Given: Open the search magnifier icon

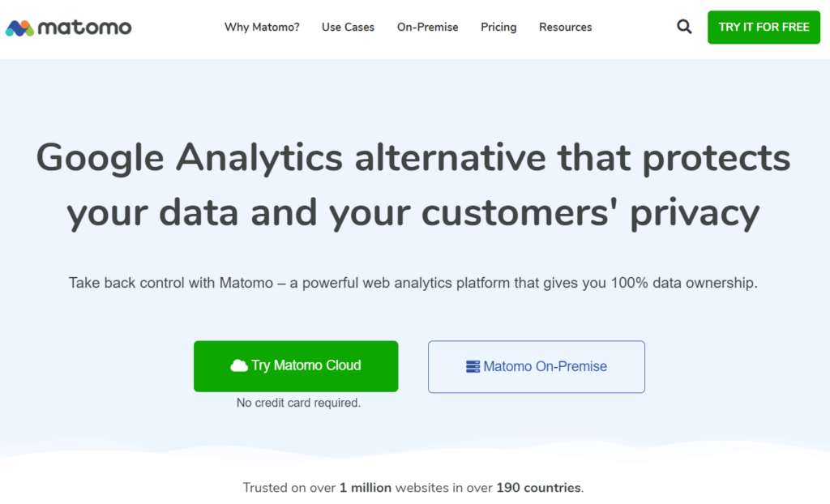Looking at the screenshot, I should click(x=684, y=27).
